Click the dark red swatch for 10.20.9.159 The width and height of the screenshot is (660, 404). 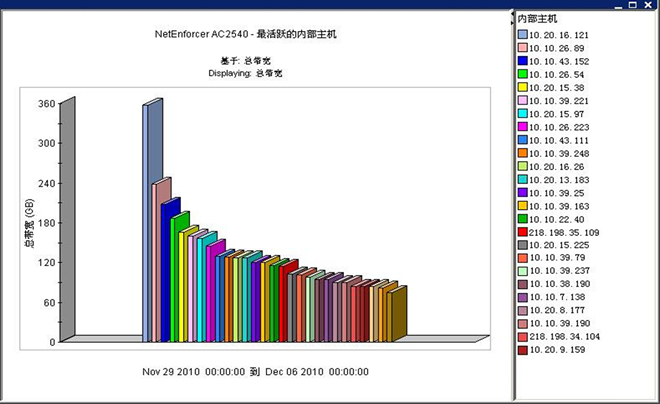click(522, 350)
